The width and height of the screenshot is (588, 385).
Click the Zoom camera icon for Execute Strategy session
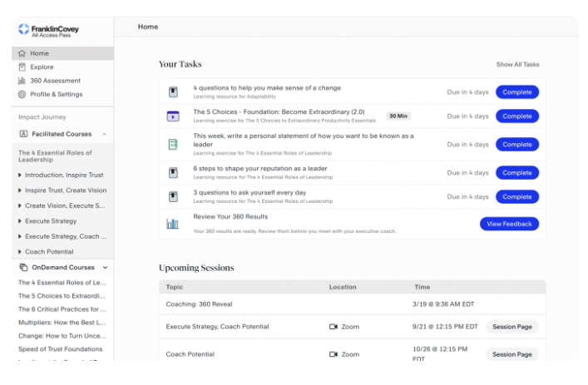pos(334,327)
